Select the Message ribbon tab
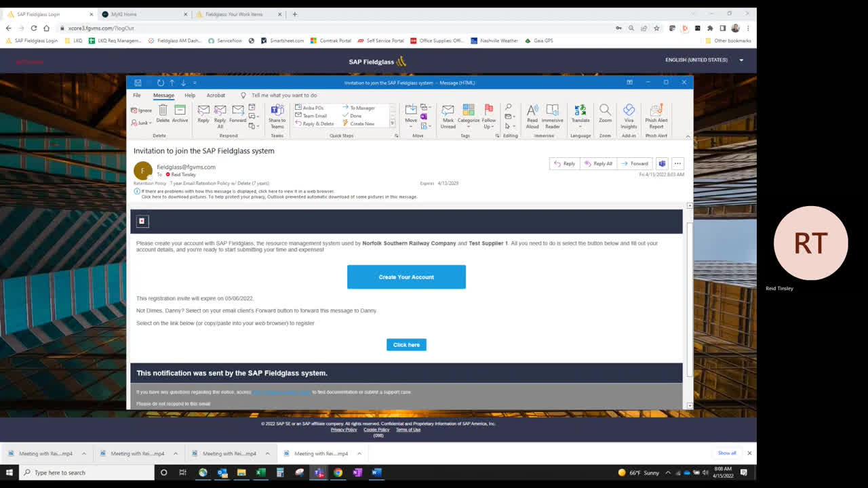This screenshot has height=488, width=868. click(x=163, y=96)
